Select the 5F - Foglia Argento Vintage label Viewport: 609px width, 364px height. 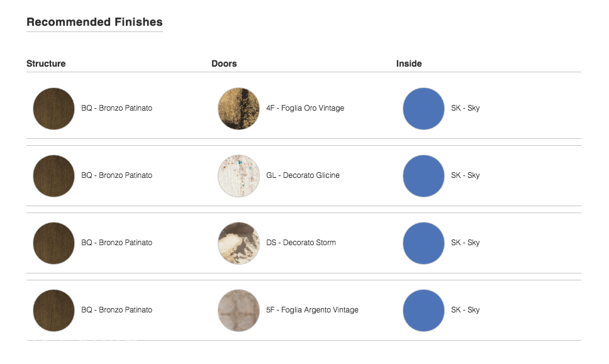click(312, 310)
